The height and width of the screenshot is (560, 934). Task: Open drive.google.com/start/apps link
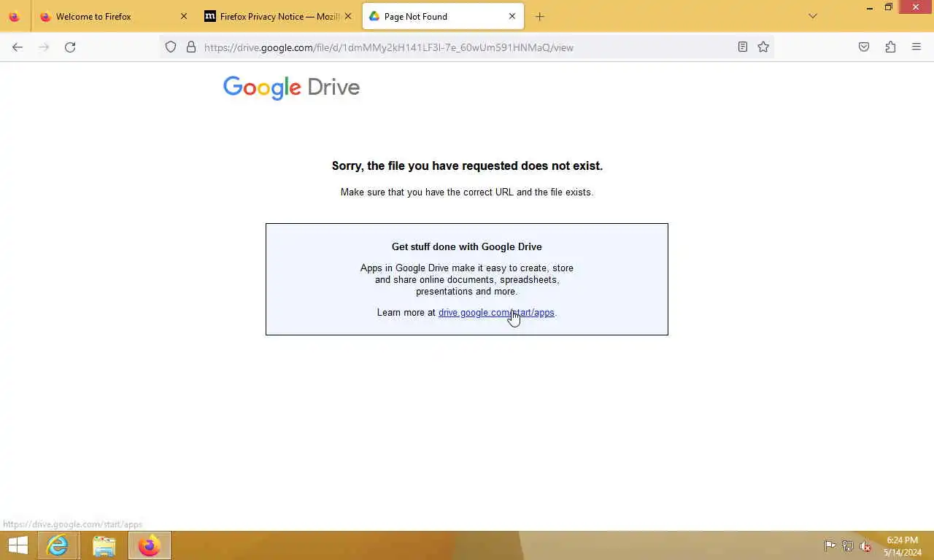[x=496, y=313]
